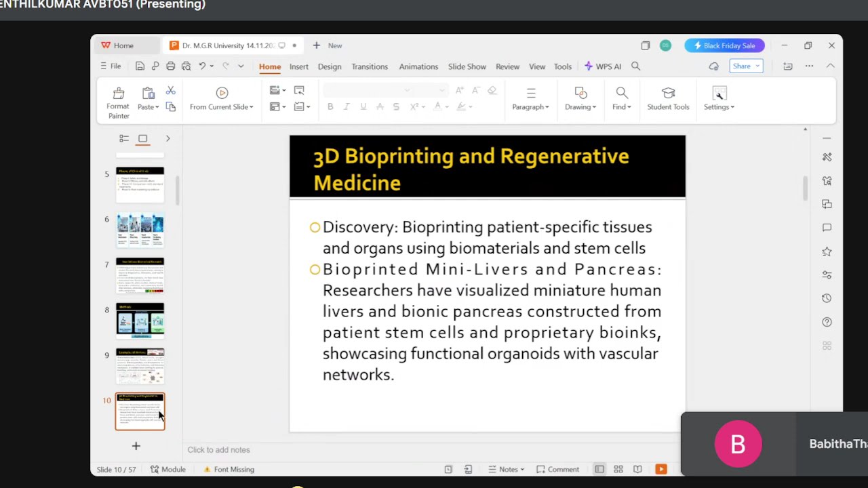
Task: Expand the Paste dropdown arrow
Action: [x=157, y=107]
